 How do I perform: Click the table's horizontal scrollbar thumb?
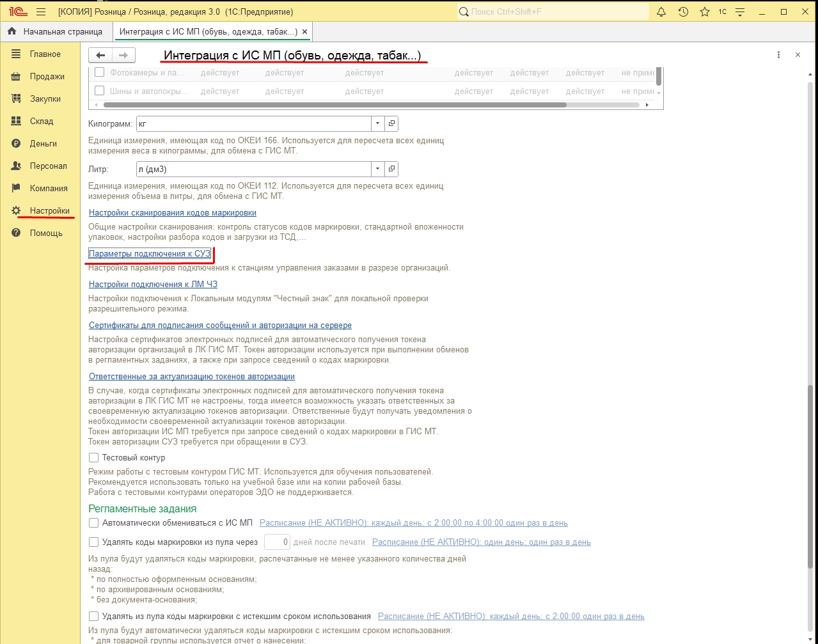click(x=336, y=105)
